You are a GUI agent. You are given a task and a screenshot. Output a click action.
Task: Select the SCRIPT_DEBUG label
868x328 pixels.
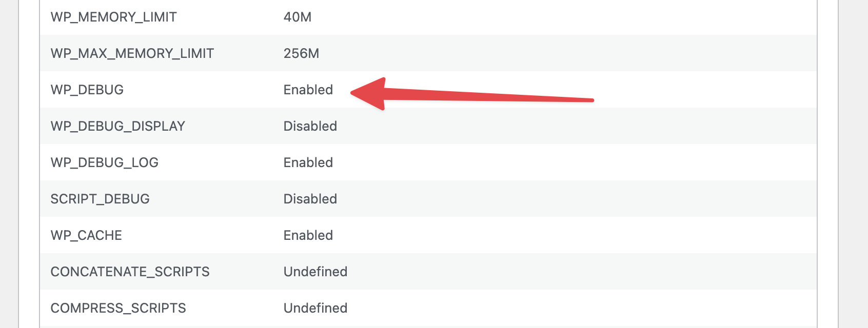[100, 199]
